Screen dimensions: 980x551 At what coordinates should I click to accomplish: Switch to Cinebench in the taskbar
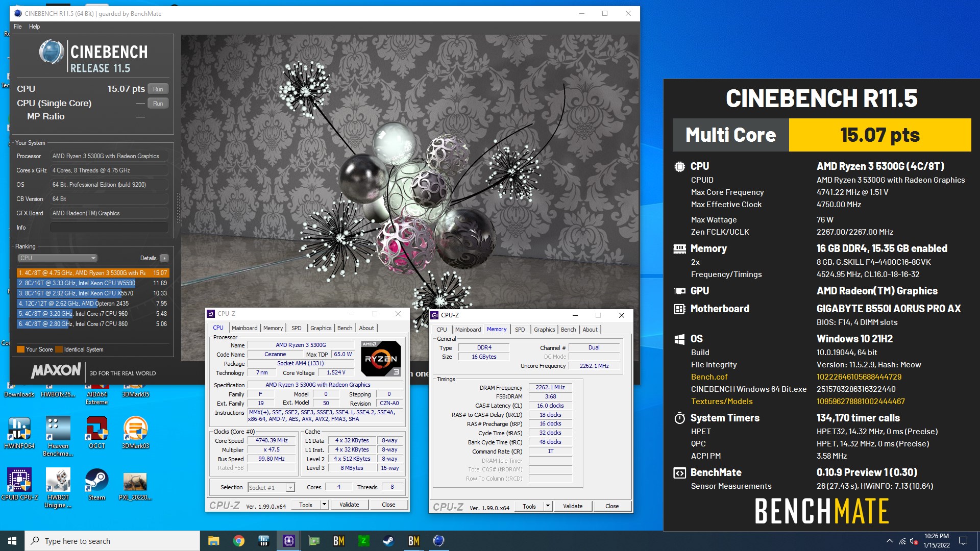pyautogui.click(x=438, y=541)
